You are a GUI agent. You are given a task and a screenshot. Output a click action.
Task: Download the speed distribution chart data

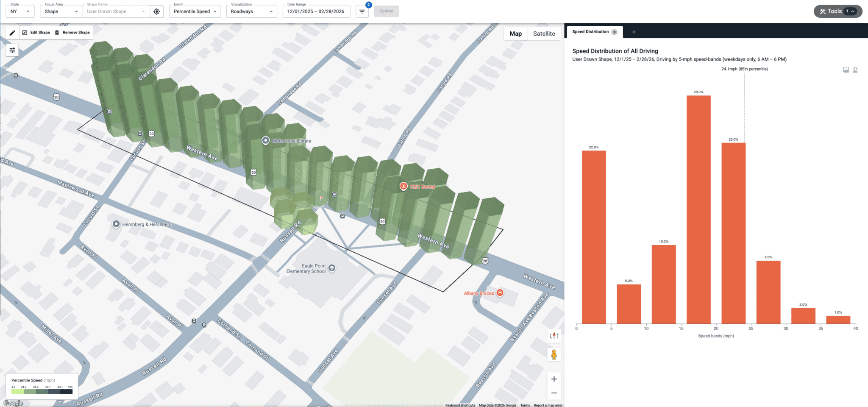pos(855,70)
